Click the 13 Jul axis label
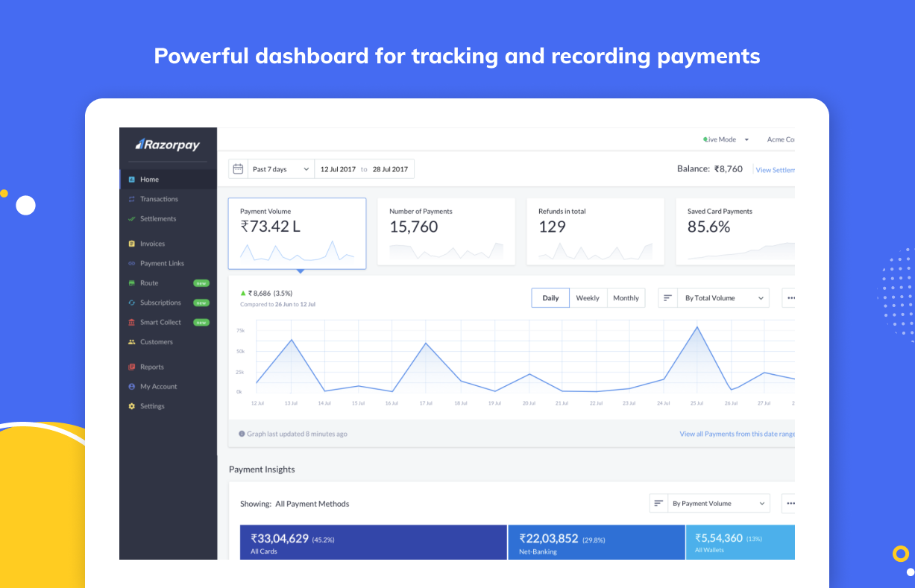915x588 pixels. coord(291,403)
